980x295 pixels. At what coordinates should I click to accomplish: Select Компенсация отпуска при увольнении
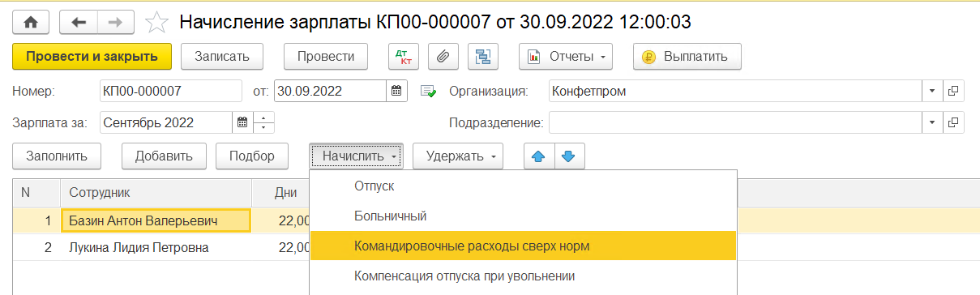coord(523,276)
